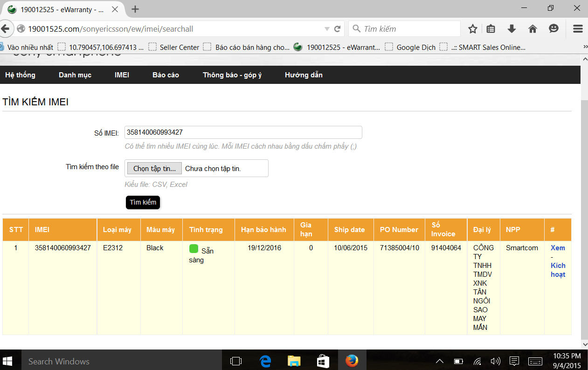Go to the Firefox home page icon
588x370 pixels.
point(533,29)
